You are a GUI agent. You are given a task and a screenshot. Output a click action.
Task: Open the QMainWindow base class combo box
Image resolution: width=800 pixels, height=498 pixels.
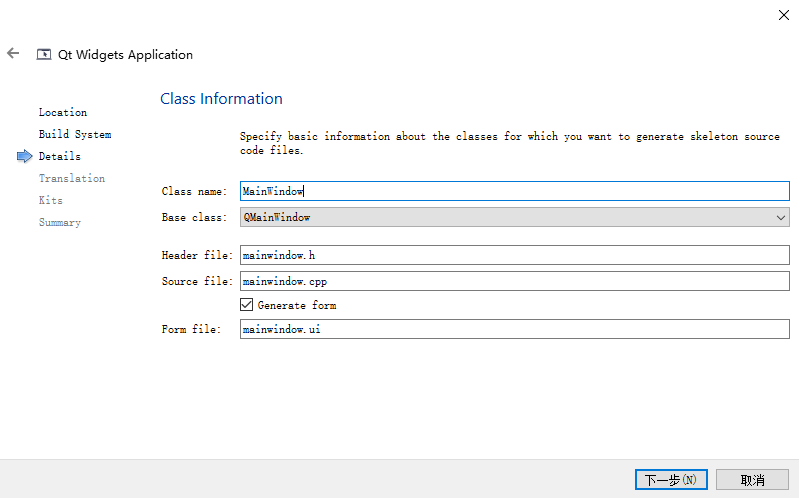pos(514,217)
